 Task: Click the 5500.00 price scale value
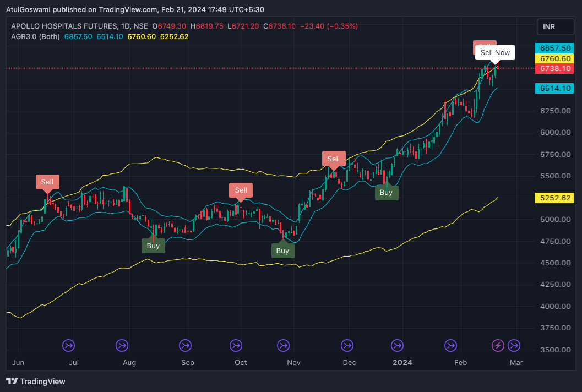tap(556, 176)
